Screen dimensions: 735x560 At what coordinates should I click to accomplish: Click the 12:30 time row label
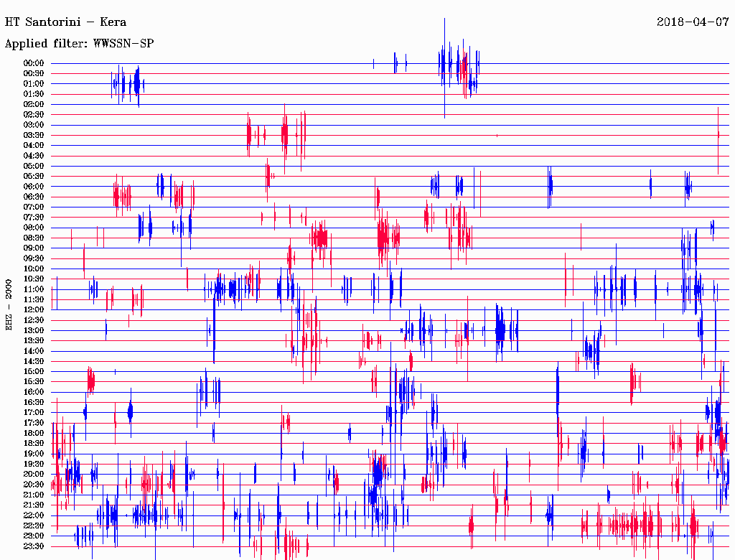tap(34, 320)
